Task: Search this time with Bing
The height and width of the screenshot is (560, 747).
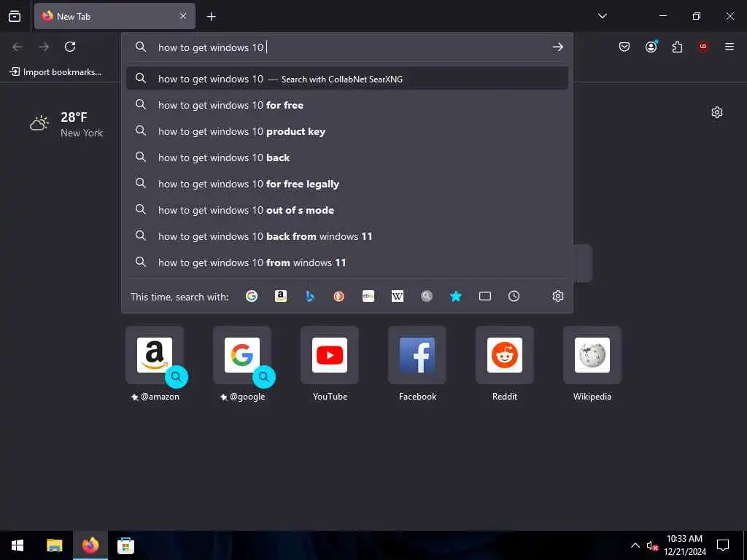Action: click(309, 296)
